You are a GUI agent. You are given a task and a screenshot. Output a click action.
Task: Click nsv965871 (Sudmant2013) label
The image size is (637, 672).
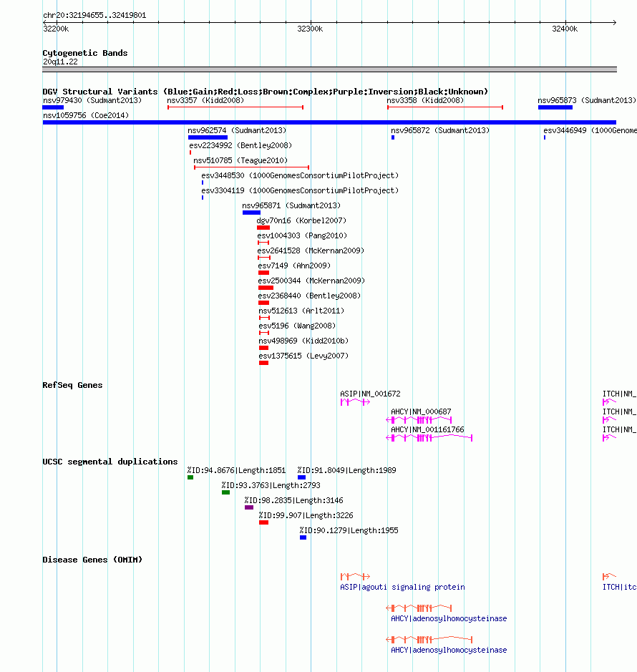tap(291, 205)
